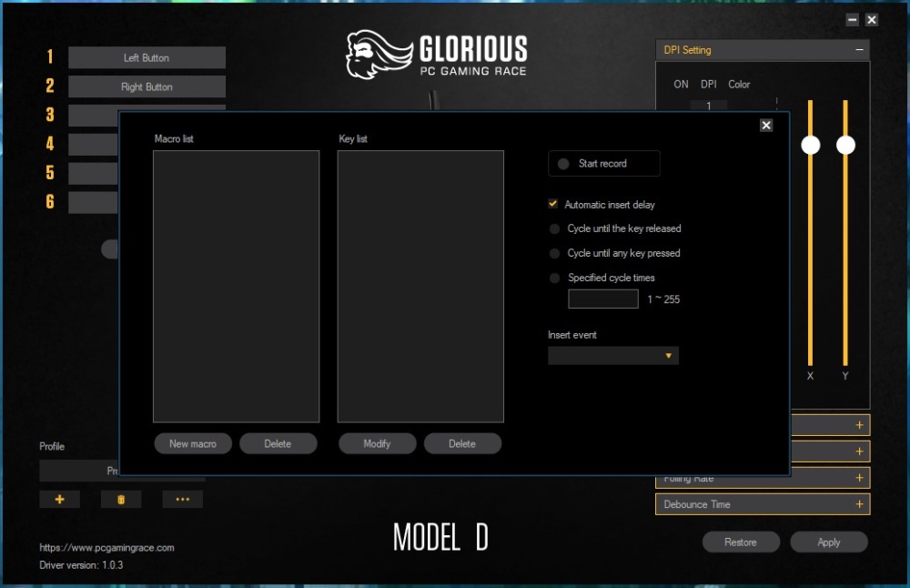This screenshot has width=910, height=588.
Task: Expand the partly hidden section above Polling Rate
Action: [x=860, y=451]
